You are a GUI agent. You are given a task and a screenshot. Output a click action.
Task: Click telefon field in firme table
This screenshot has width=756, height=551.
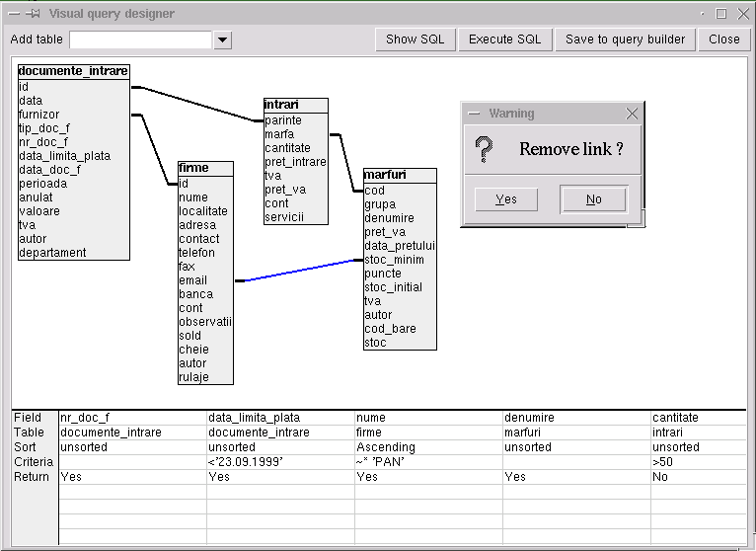coord(196,253)
